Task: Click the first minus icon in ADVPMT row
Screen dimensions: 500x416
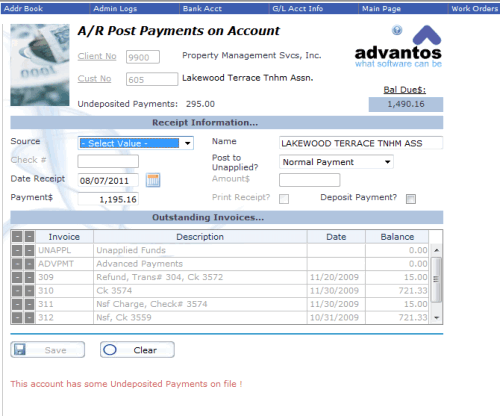Action: [x=17, y=264]
